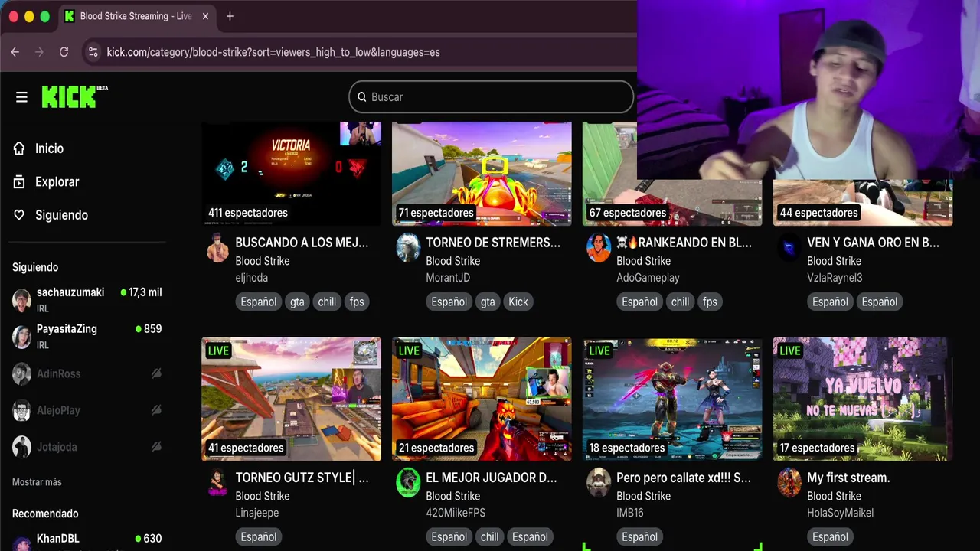Click chill tag under AdoGameplay
This screenshot has width=980, height=551.
680,302
